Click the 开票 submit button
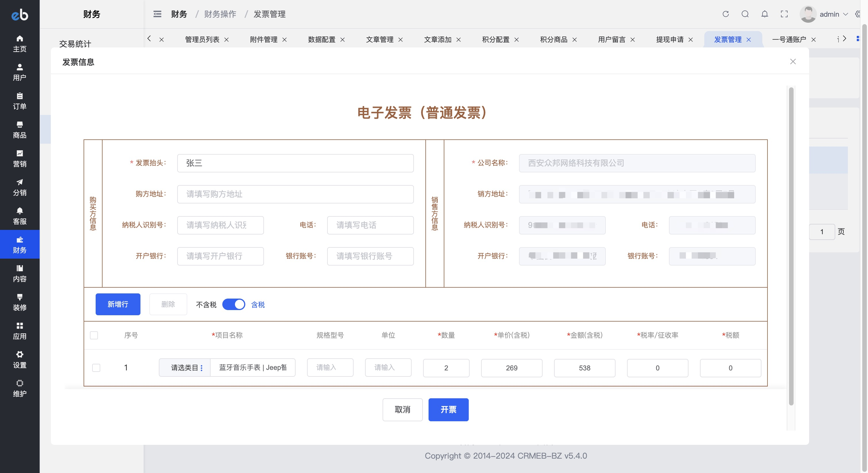 pyautogui.click(x=448, y=409)
